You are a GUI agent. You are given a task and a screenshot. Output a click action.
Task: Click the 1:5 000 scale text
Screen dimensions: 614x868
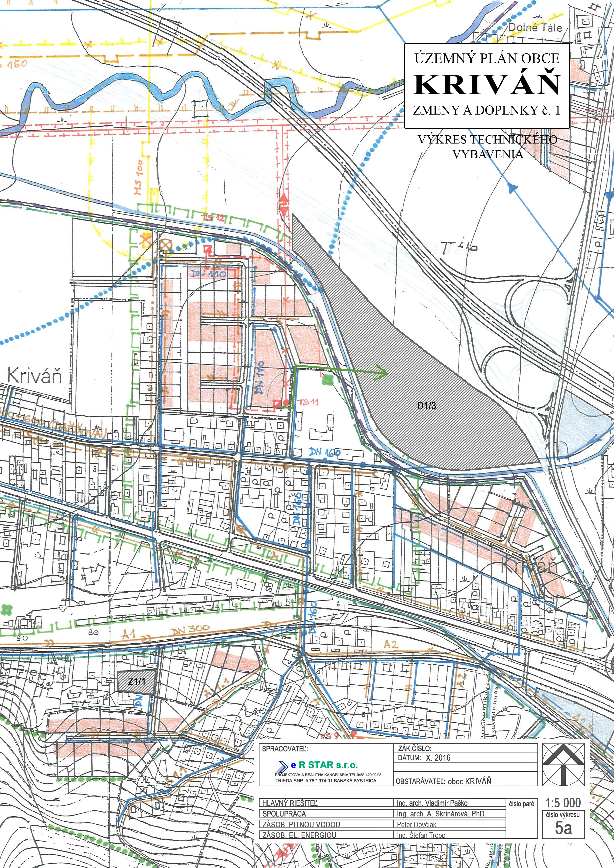[x=563, y=803]
